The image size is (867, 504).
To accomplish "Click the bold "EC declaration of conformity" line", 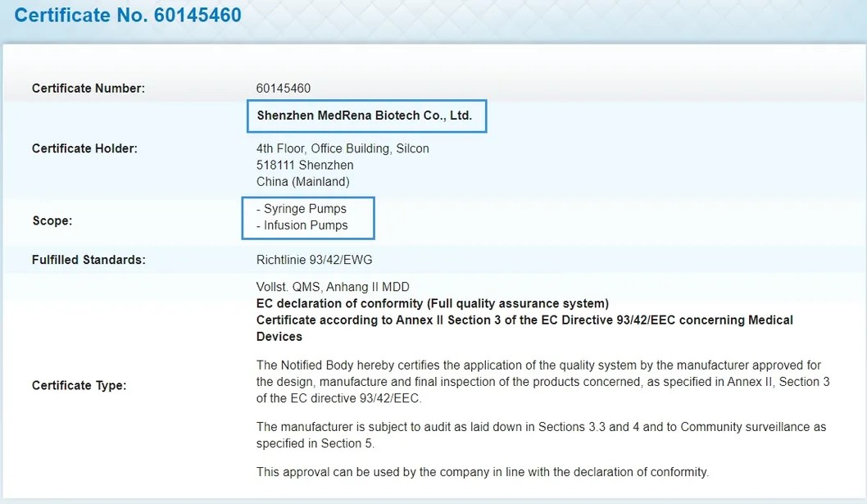I will (433, 303).
